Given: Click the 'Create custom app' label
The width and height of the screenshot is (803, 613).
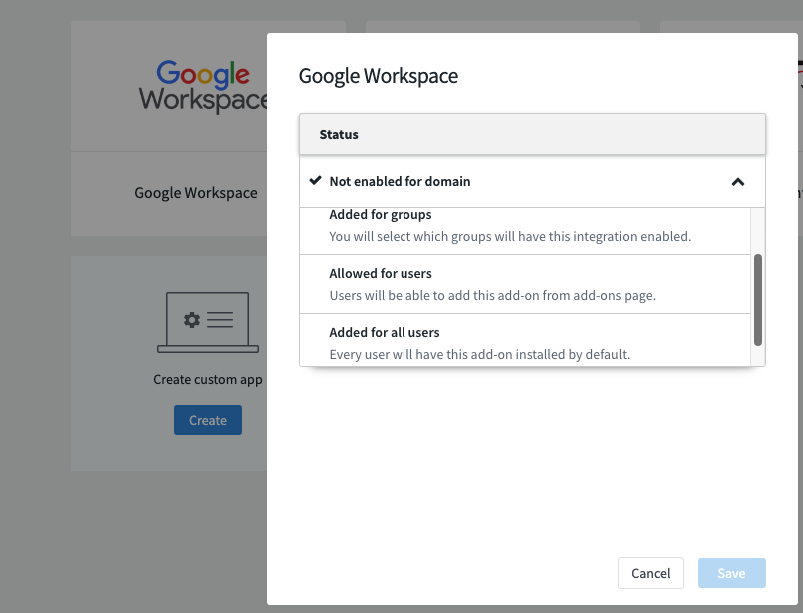Looking at the screenshot, I should tap(208, 379).
